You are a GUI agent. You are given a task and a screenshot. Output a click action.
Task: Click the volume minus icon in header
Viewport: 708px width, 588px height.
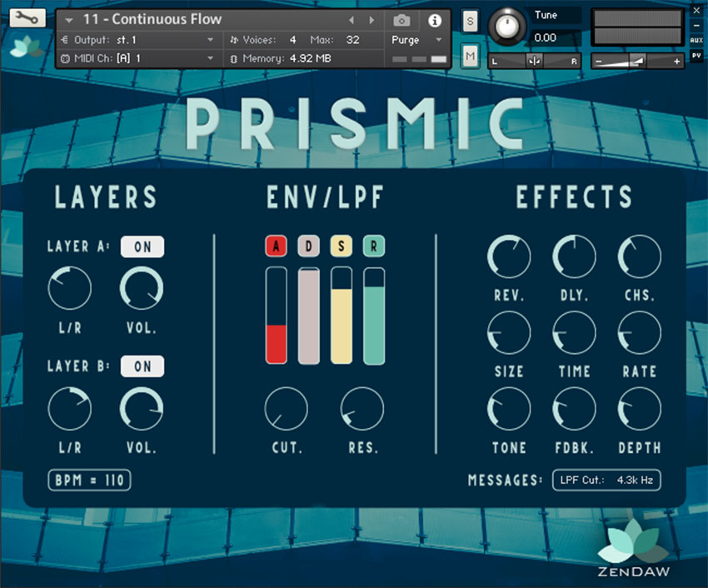(x=599, y=62)
